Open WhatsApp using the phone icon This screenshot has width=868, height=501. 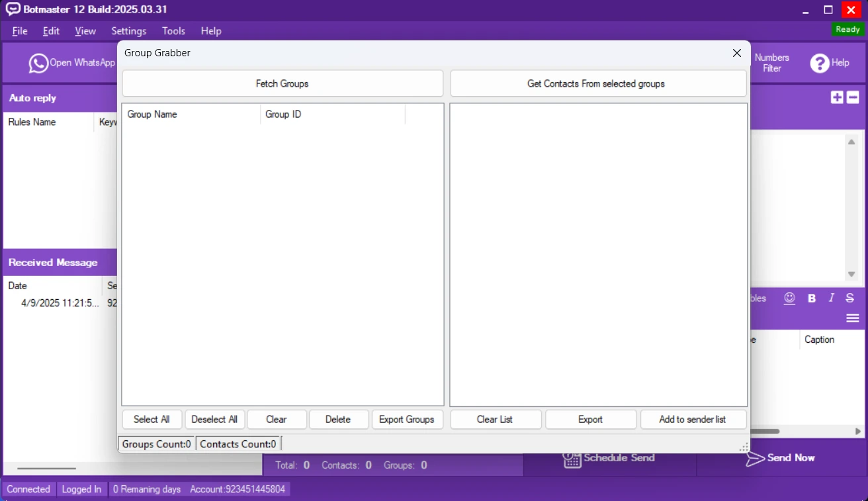point(38,63)
